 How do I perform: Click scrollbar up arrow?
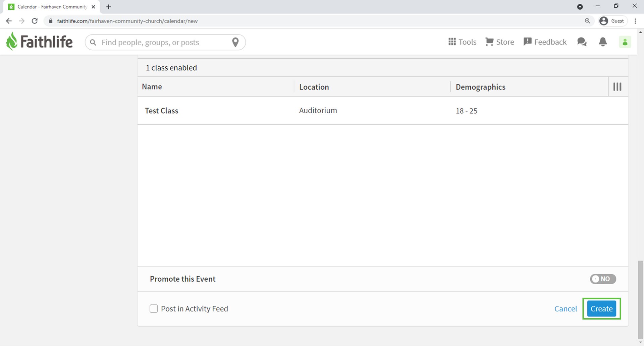pyautogui.click(x=641, y=32)
